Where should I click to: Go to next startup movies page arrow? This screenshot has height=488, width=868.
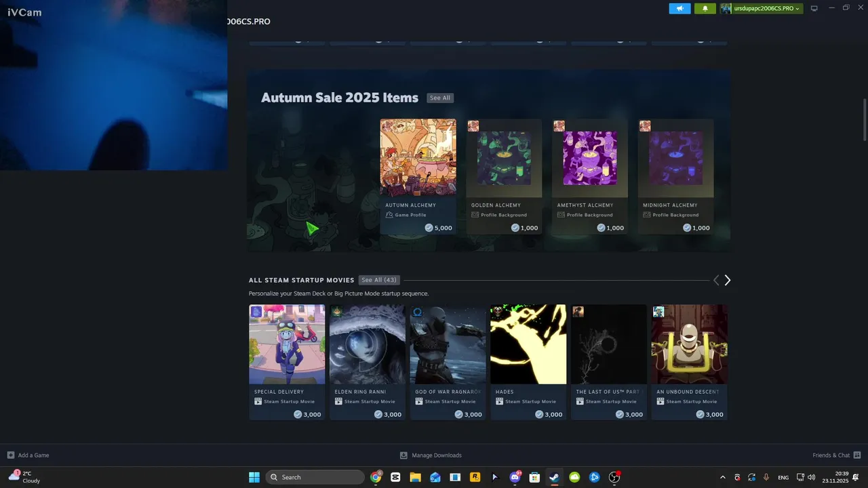tap(728, 280)
